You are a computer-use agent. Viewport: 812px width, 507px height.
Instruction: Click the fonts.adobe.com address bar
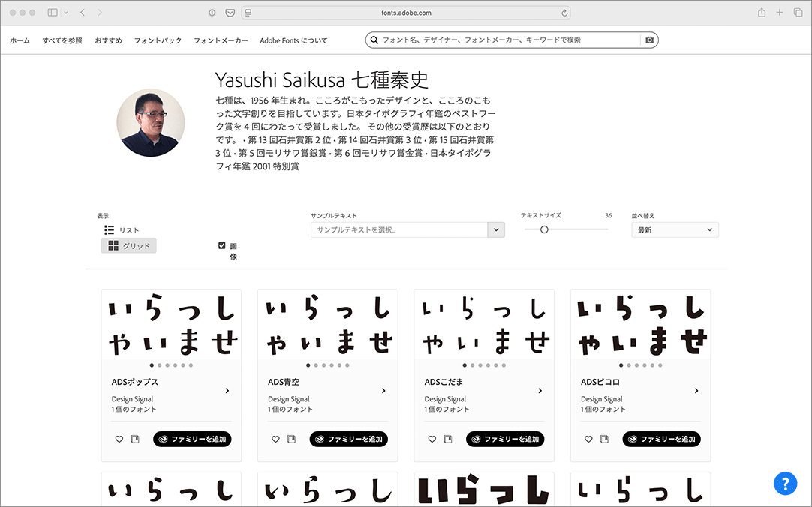click(406, 13)
